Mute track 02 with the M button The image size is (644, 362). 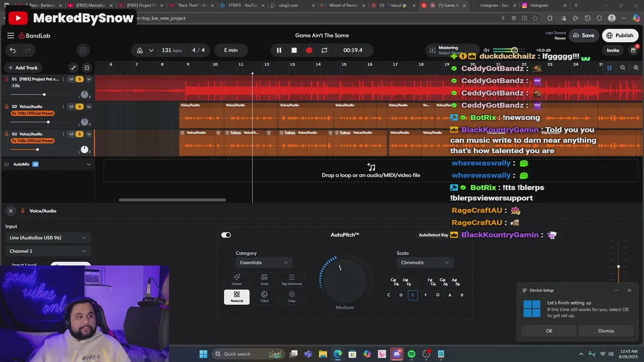pos(71,107)
